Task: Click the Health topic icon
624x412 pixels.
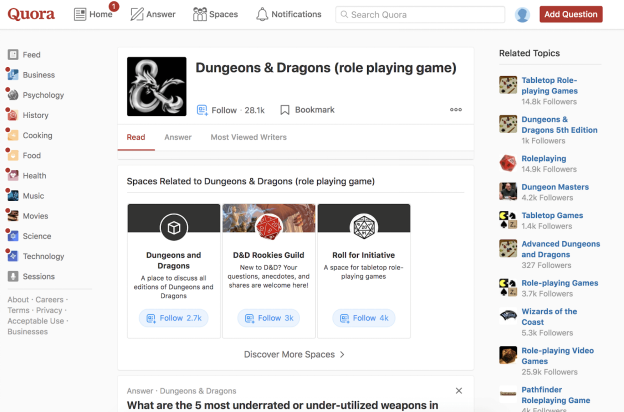Action: coord(13,175)
